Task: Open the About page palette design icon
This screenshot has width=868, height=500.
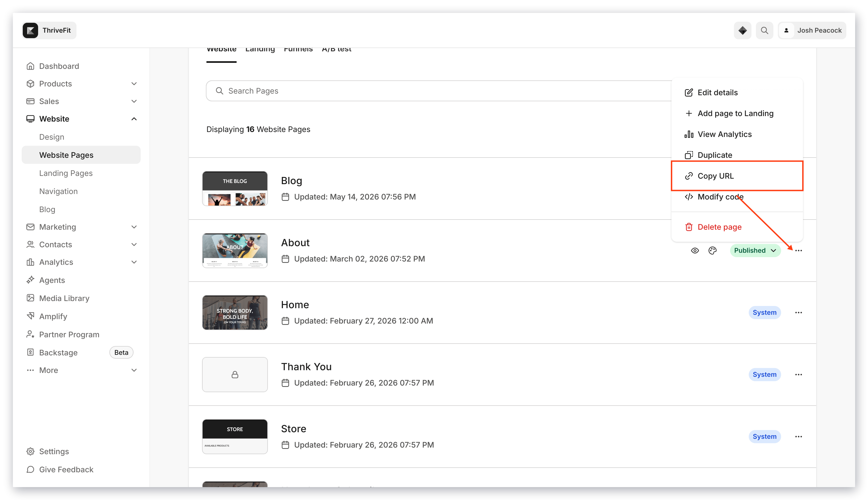Action: (712, 250)
